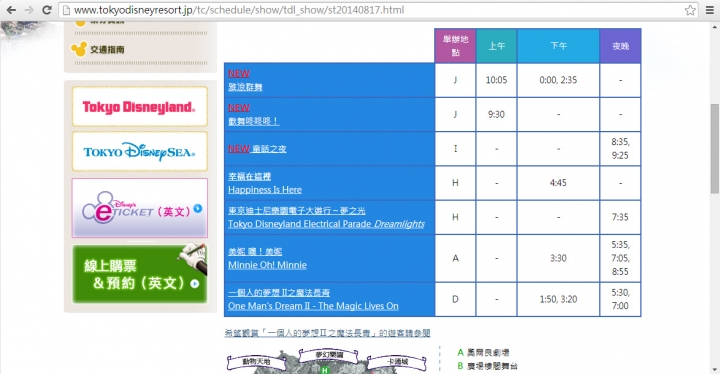Click the 下午 column header
Screen dimensions: 720x374
tap(558, 45)
